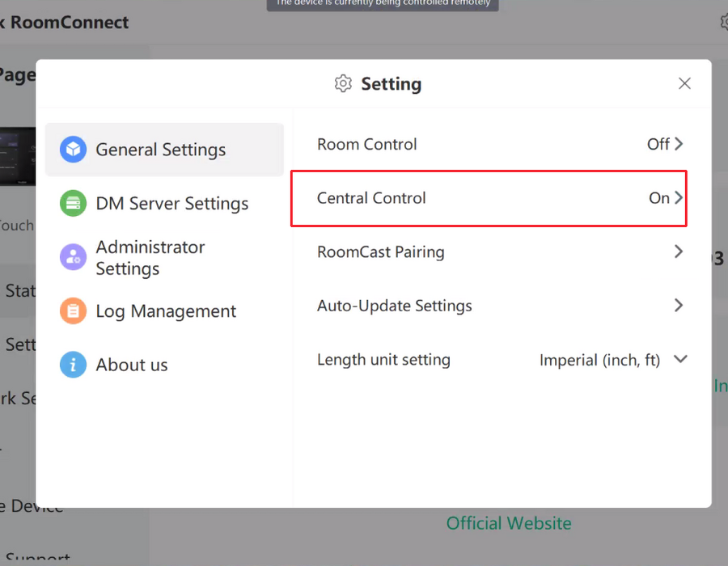Screen dimensions: 728x566
Task: Open the Length unit setting dropdown arrow
Action: coord(680,359)
